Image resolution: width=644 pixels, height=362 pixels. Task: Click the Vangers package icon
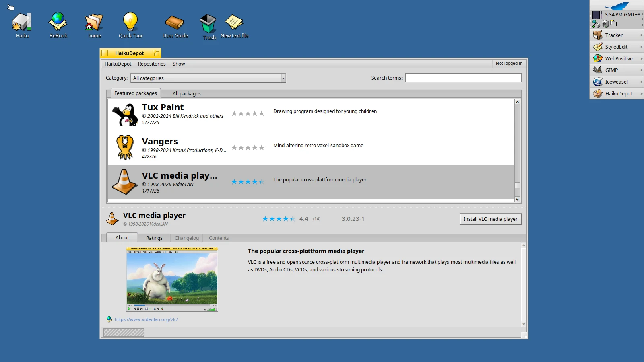tap(125, 147)
